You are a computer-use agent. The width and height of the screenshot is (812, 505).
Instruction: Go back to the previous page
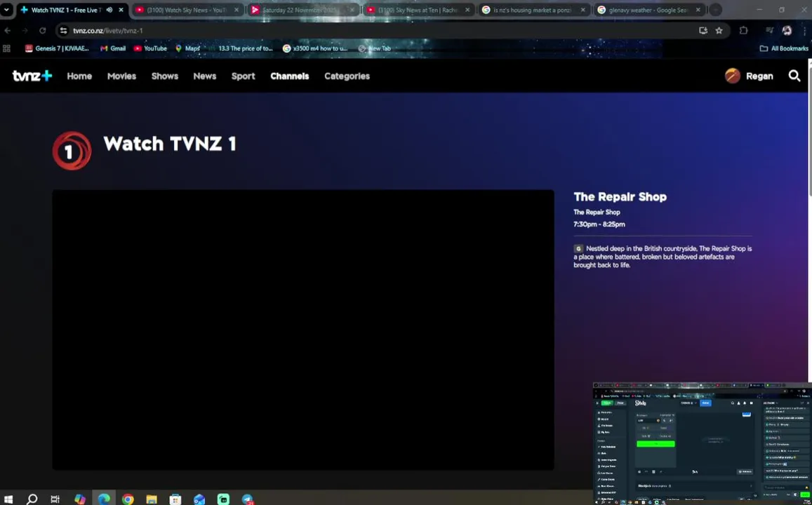(x=7, y=31)
